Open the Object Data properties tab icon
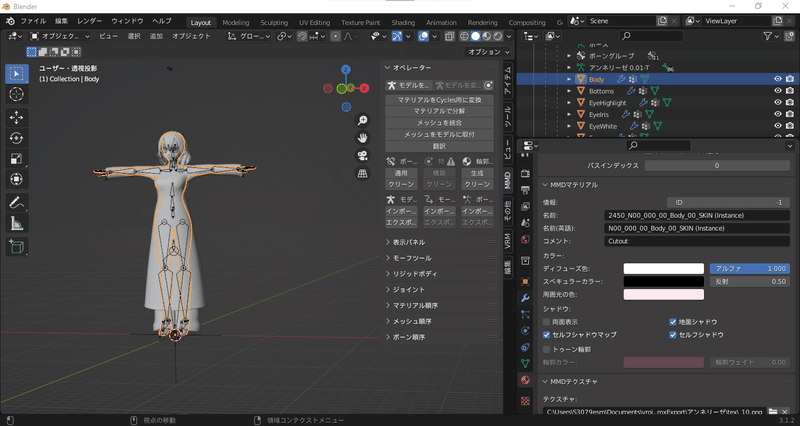Screen dimensions: 800x426 [526, 363]
